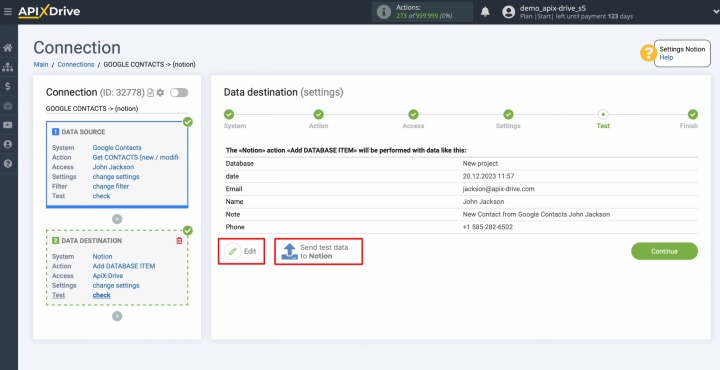Viewport: 720px width, 370px height.
Task: Select date value 20.12.2023 11:57
Action: click(x=488, y=176)
